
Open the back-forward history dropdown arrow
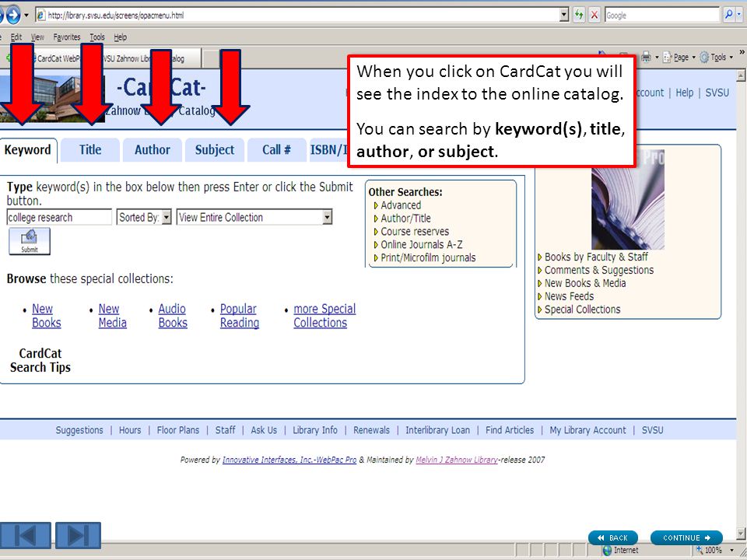pos(26,16)
